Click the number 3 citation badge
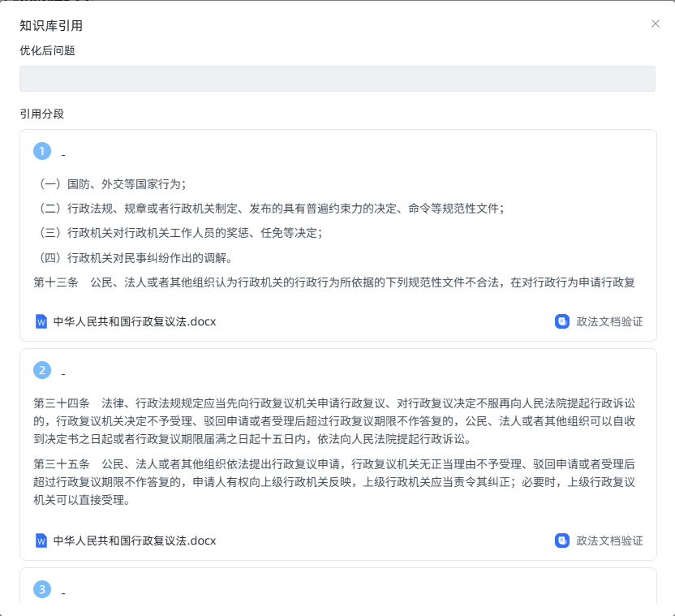 tap(42, 589)
